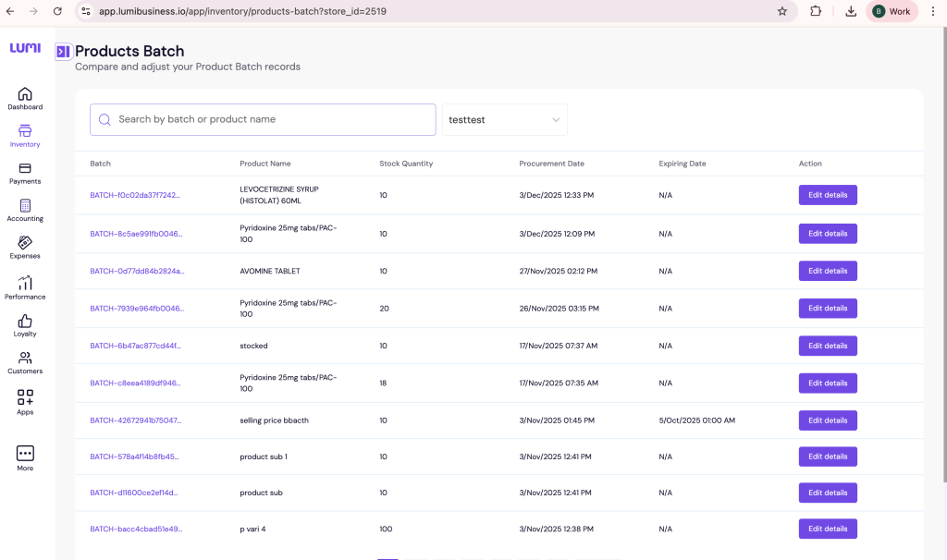Open the Customers sidebar icon
This screenshot has width=947, height=560.
coord(25,359)
